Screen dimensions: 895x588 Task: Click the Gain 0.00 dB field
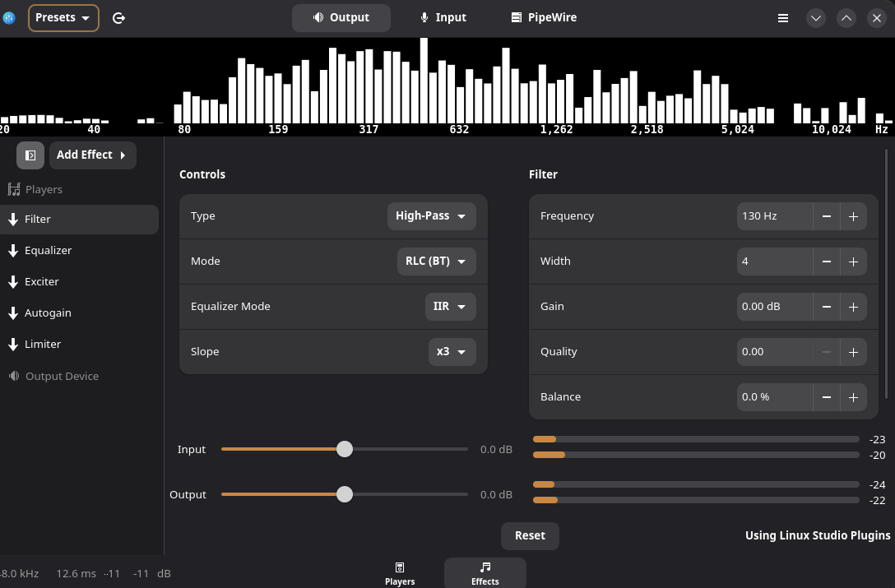(775, 307)
